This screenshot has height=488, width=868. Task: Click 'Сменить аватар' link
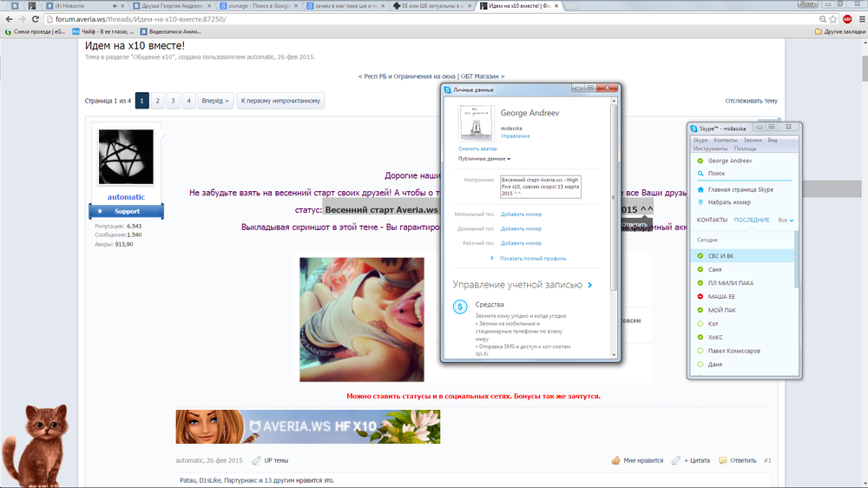pos(477,149)
